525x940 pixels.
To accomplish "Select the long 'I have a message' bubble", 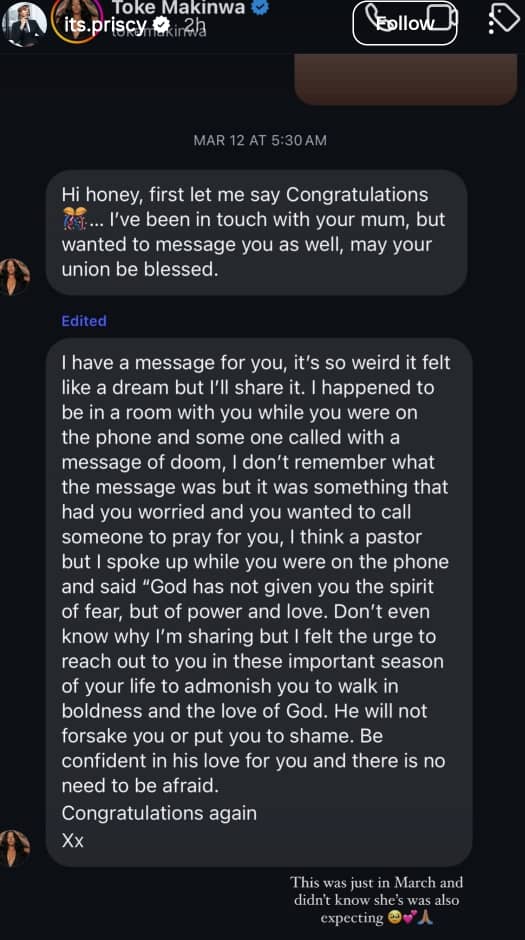I will (259, 602).
